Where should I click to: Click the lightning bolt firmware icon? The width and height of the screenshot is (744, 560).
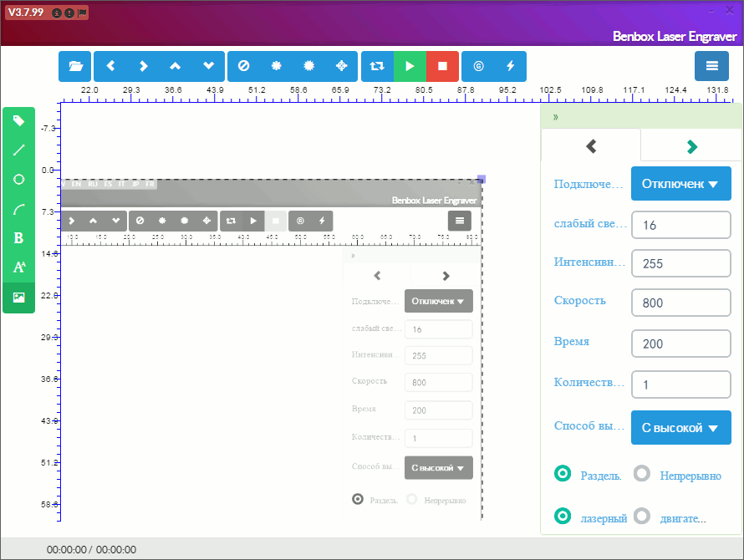click(x=511, y=66)
